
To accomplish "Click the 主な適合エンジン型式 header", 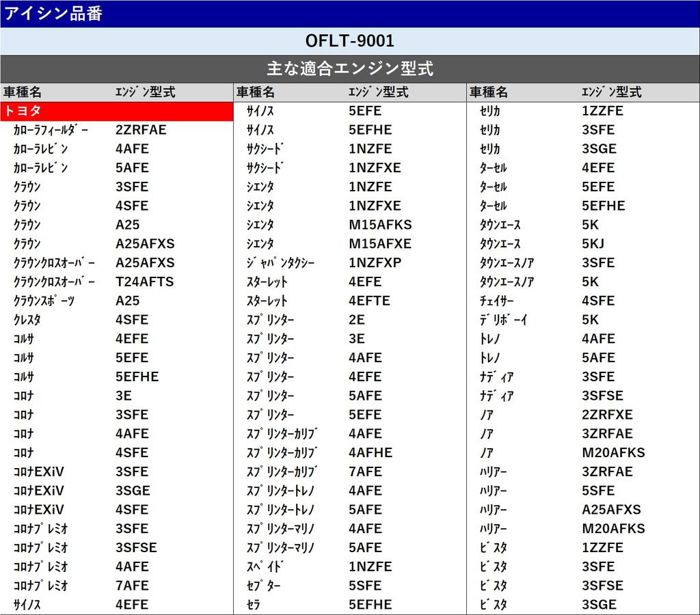I will pyautogui.click(x=349, y=69).
